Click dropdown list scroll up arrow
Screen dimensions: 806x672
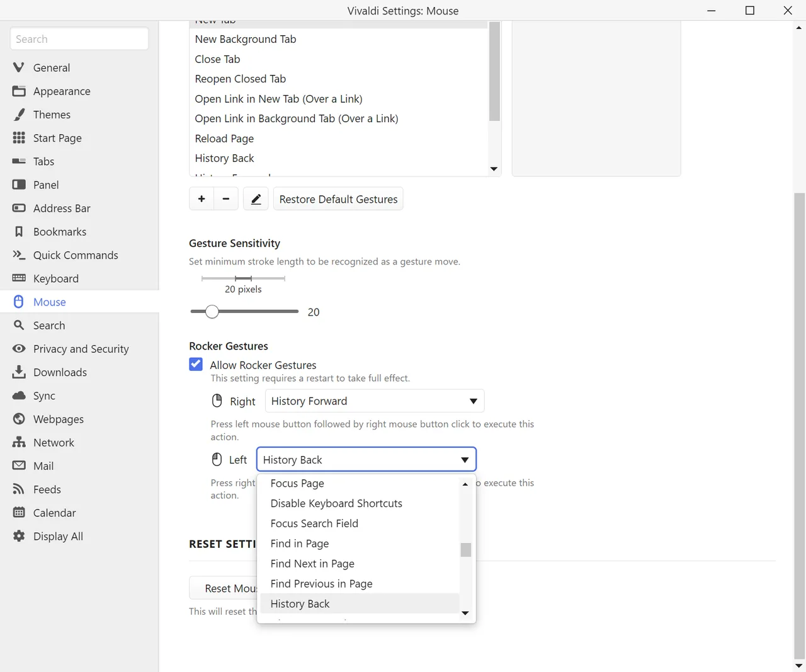[465, 484]
